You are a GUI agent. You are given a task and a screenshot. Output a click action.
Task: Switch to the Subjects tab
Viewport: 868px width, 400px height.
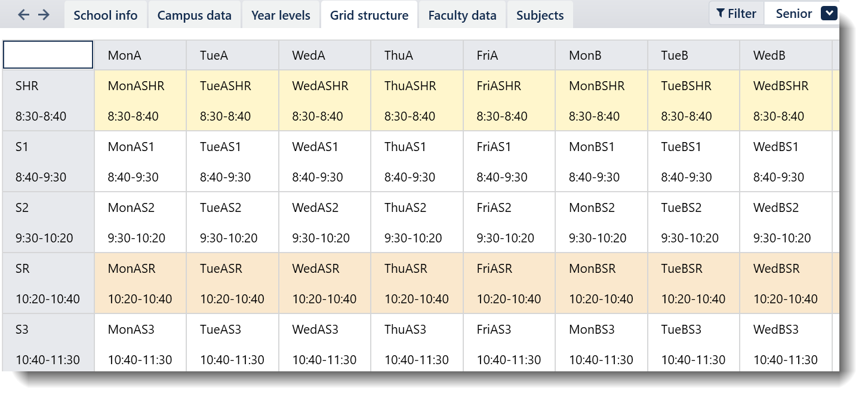(x=540, y=16)
